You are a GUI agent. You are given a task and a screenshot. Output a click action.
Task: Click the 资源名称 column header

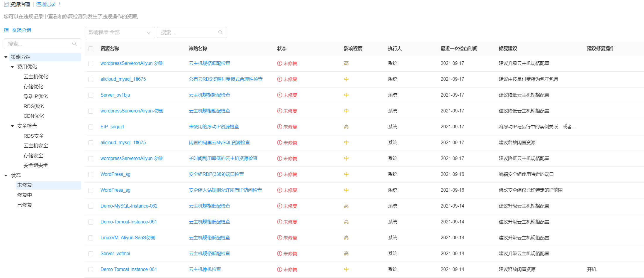coord(110,49)
